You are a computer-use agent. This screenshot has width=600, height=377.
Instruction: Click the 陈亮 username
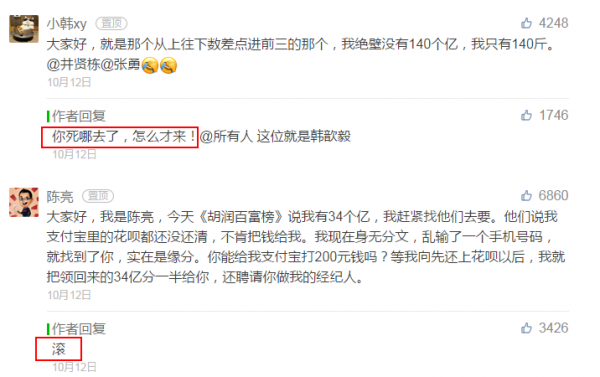pos(60,197)
